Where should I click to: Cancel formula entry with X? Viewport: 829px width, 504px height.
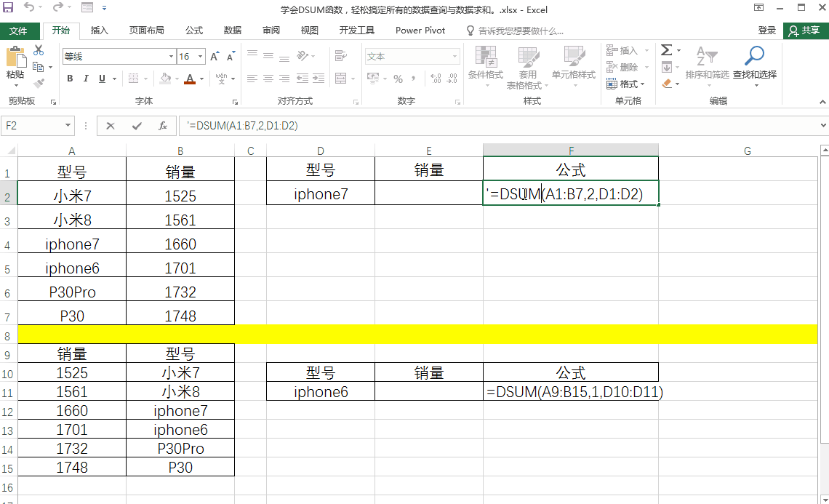click(110, 126)
